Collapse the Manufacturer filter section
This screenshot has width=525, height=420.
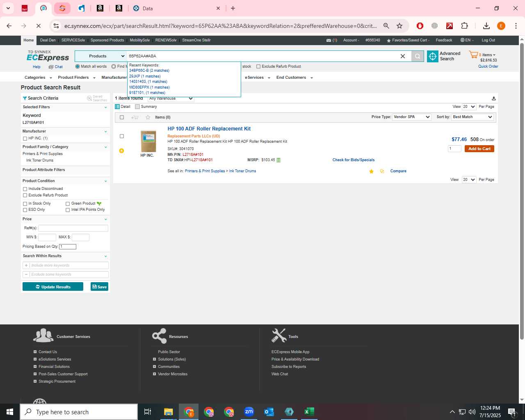tap(105, 132)
